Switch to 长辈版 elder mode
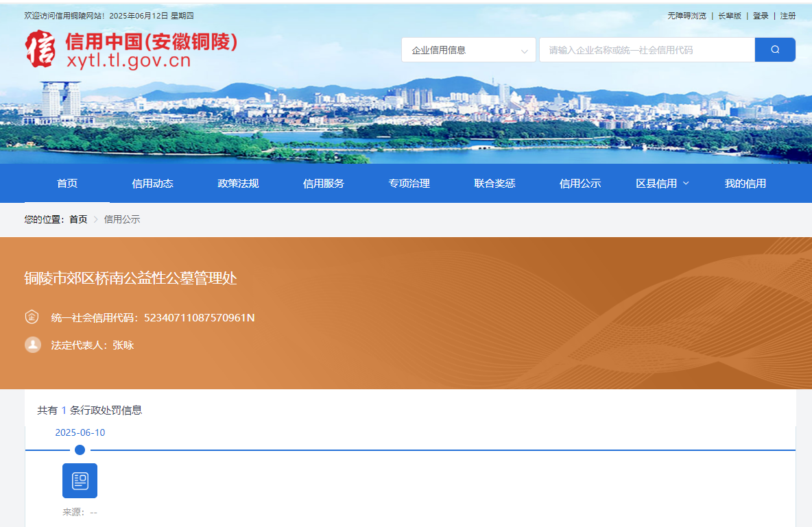The image size is (812, 527). [x=730, y=16]
